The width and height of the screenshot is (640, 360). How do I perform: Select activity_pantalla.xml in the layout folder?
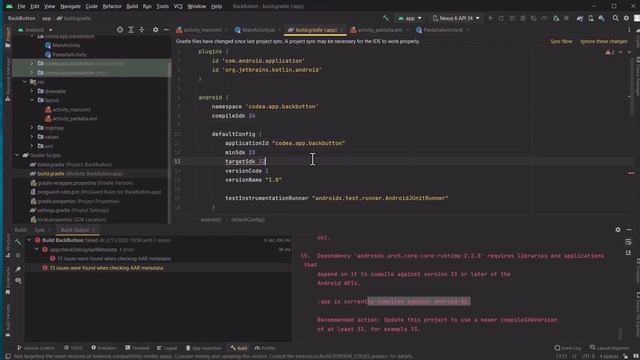[71, 118]
